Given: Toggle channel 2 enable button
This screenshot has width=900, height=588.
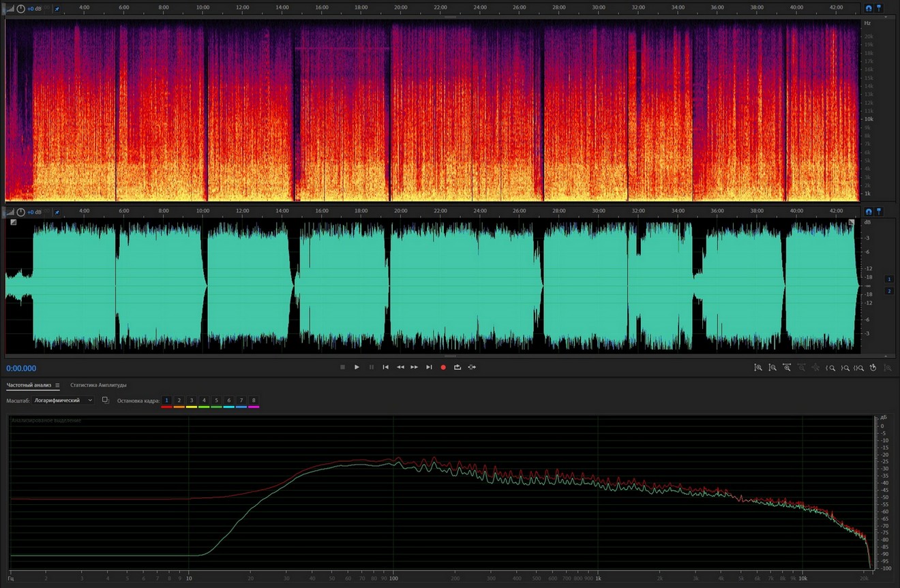Looking at the screenshot, I should (889, 291).
